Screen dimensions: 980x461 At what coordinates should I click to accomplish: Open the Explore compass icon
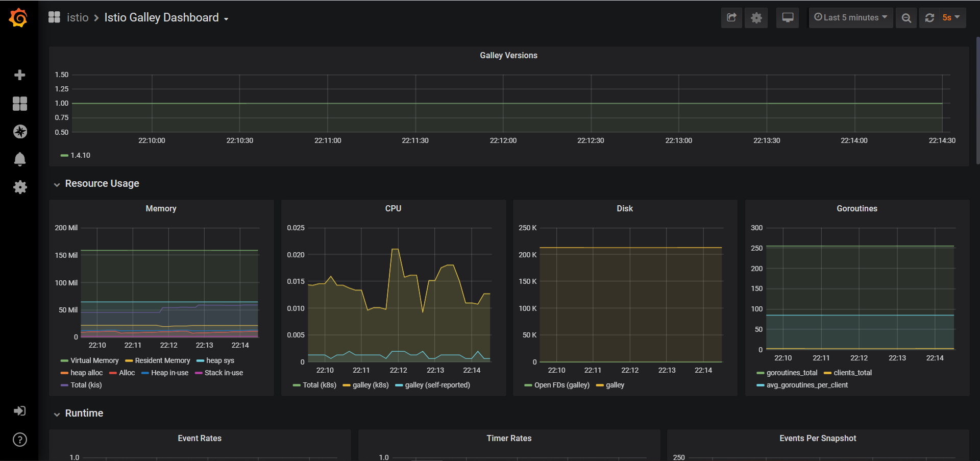(20, 132)
